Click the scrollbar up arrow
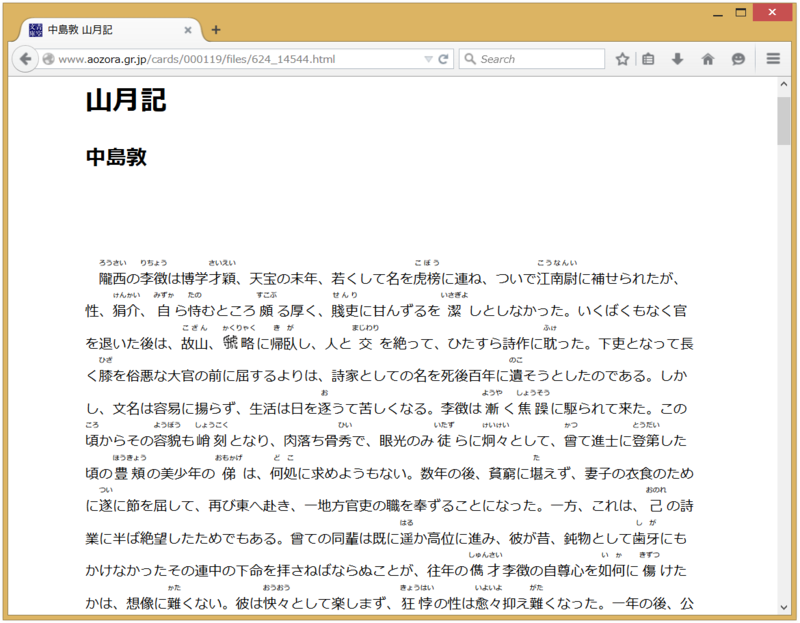 (x=784, y=85)
